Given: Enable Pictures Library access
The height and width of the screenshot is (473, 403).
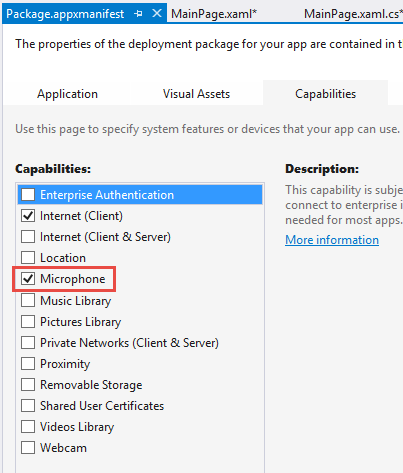Looking at the screenshot, I should coord(28,322).
